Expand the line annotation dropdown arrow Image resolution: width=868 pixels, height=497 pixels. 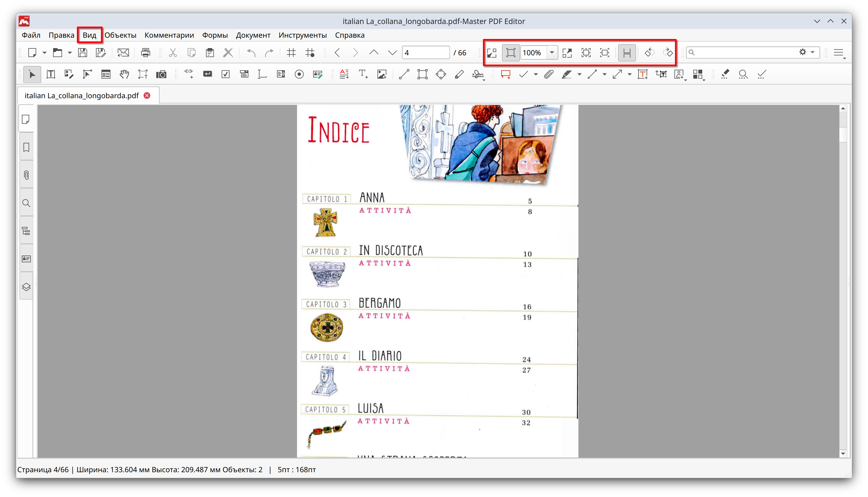click(x=604, y=74)
